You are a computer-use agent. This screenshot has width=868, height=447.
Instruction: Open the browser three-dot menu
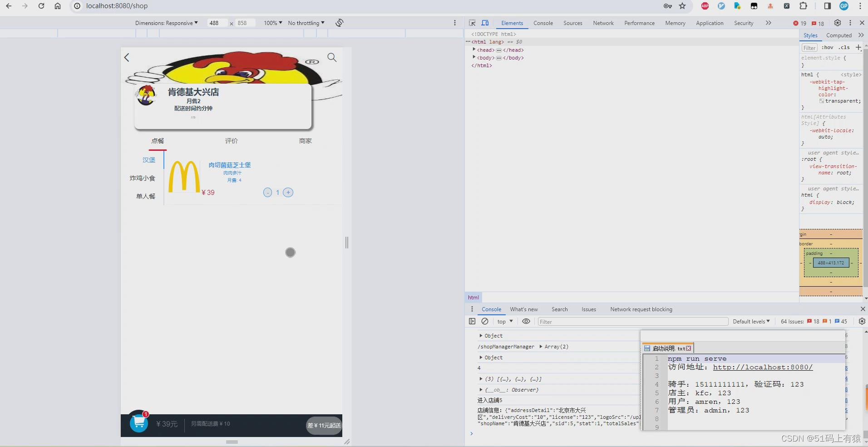pyautogui.click(x=860, y=6)
